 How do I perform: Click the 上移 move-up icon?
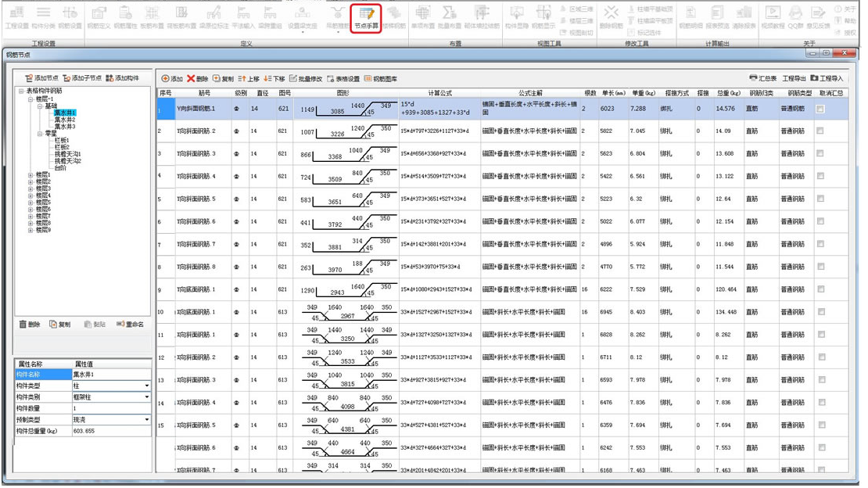(242, 79)
